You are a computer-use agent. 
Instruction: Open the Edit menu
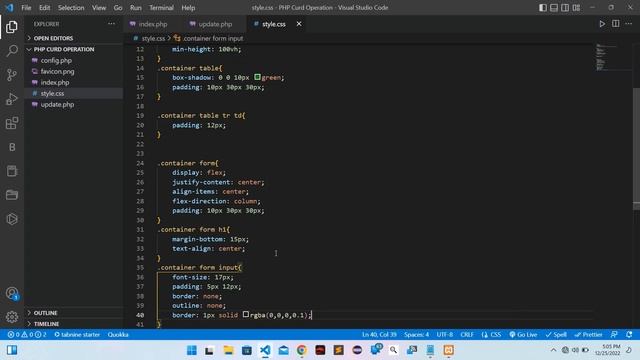pyautogui.click(x=44, y=8)
